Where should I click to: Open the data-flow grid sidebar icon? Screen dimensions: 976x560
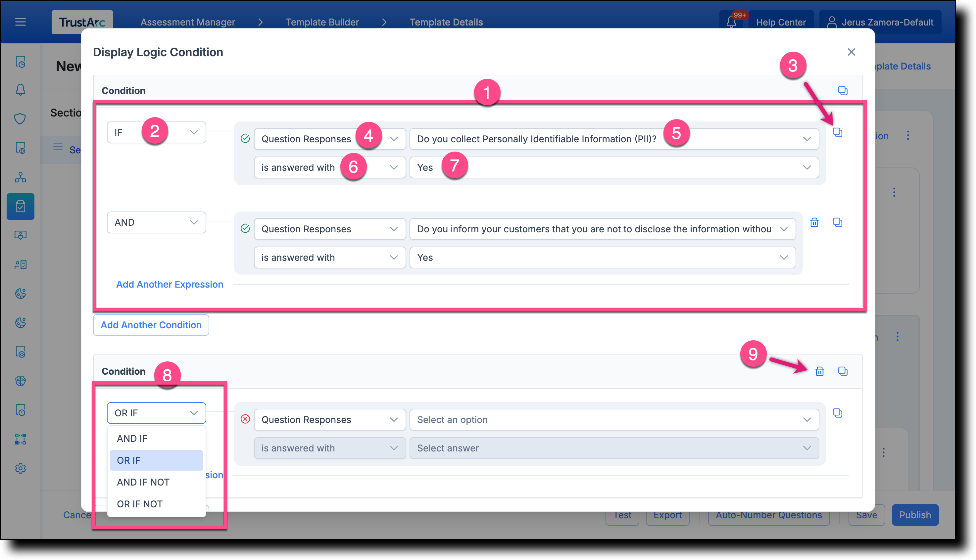click(21, 439)
